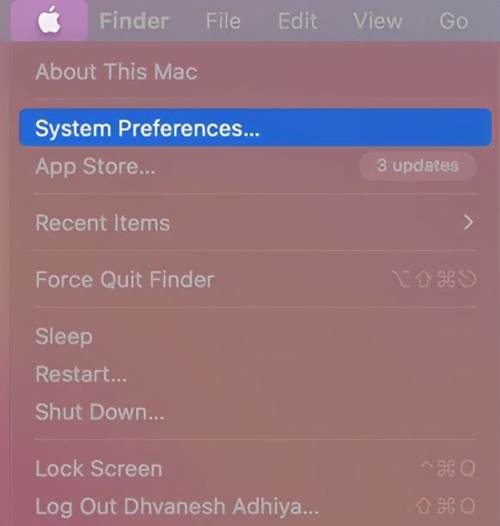Click the Apple logo menu icon
This screenshot has width=500, height=526.
coord(49,21)
